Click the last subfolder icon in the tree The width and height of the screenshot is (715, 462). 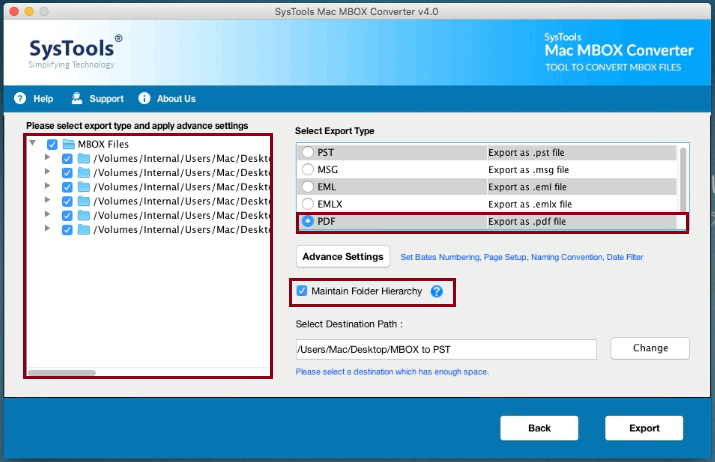point(84,229)
